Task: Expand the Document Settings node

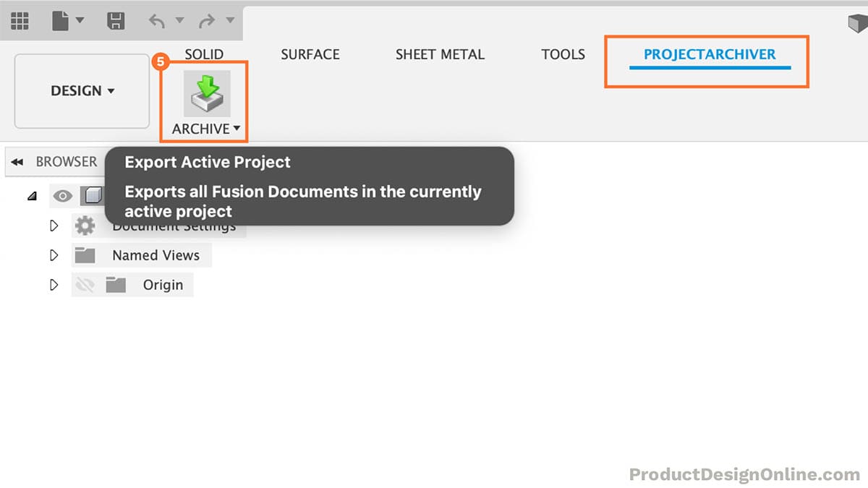Action: pos(54,226)
